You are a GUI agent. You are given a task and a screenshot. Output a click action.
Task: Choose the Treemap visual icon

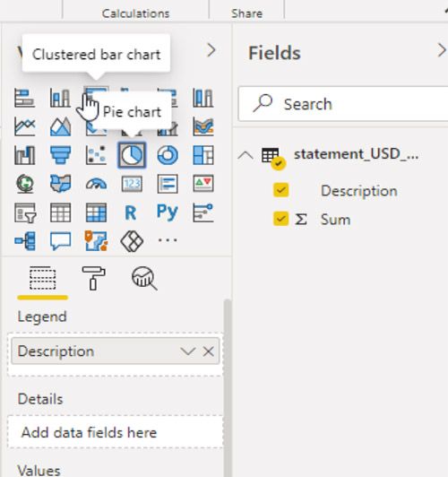coord(203,155)
